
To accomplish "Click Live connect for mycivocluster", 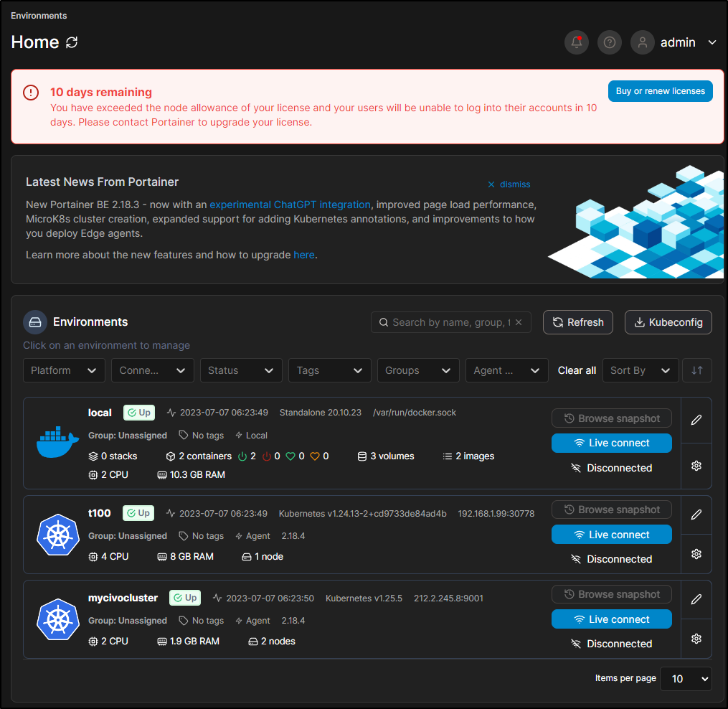I will (612, 619).
